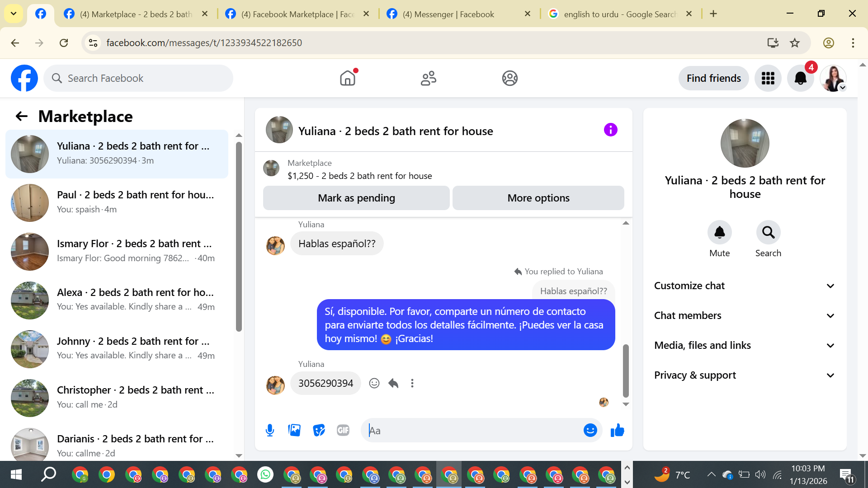Click the Mark as pending button

click(x=356, y=198)
